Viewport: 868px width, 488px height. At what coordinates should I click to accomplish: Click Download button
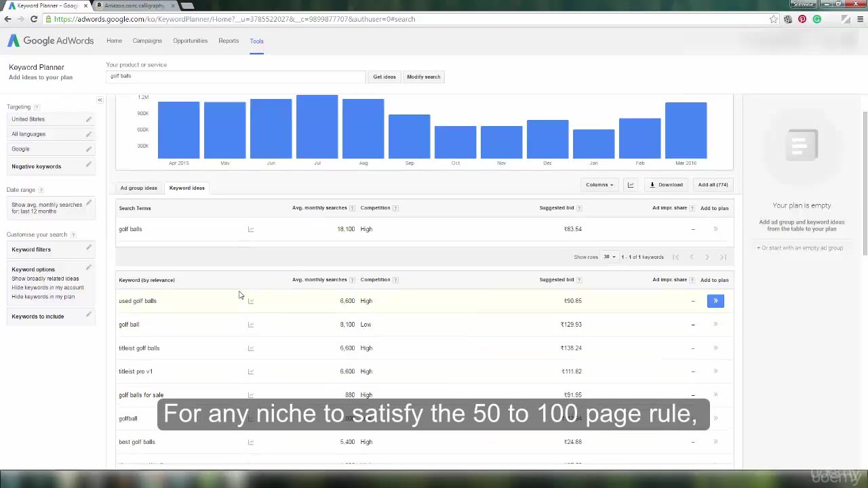pyautogui.click(x=666, y=184)
